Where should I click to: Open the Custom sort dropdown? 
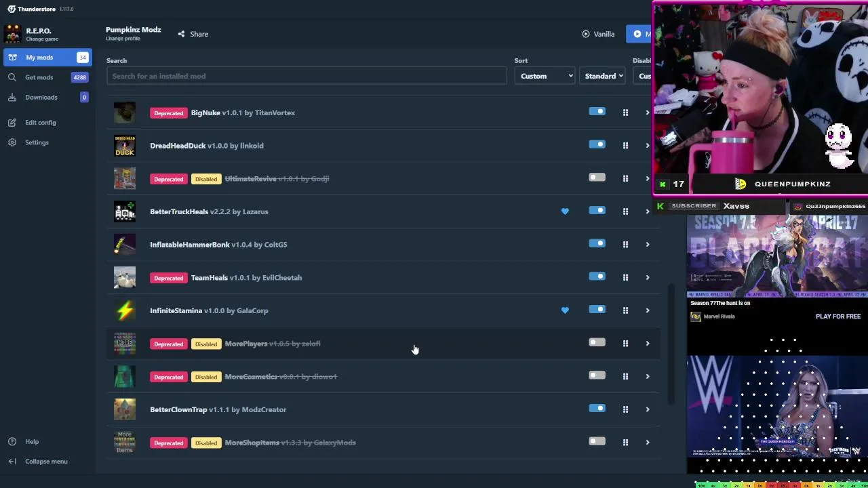[x=546, y=76]
